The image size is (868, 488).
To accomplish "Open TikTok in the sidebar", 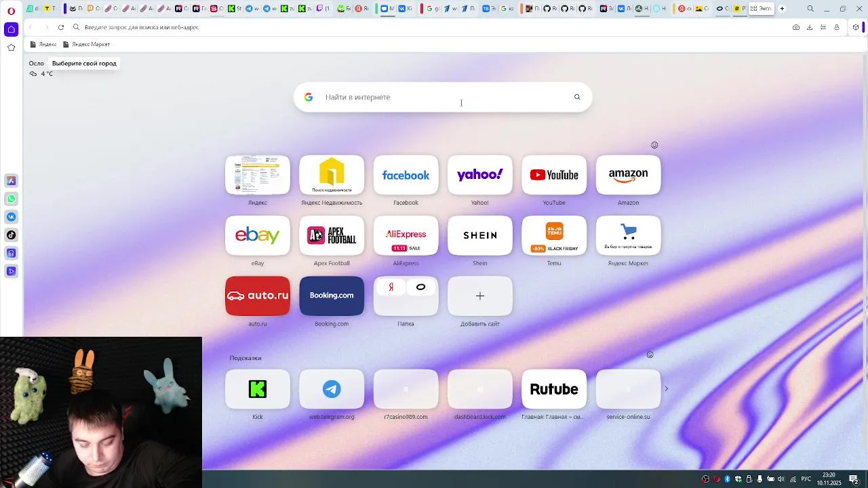I will pyautogui.click(x=11, y=235).
